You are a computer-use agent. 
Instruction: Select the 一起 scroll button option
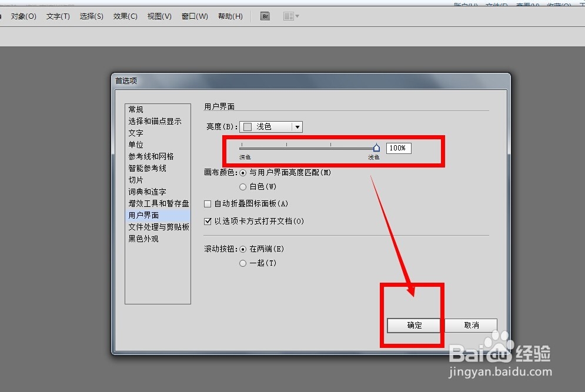tap(243, 263)
